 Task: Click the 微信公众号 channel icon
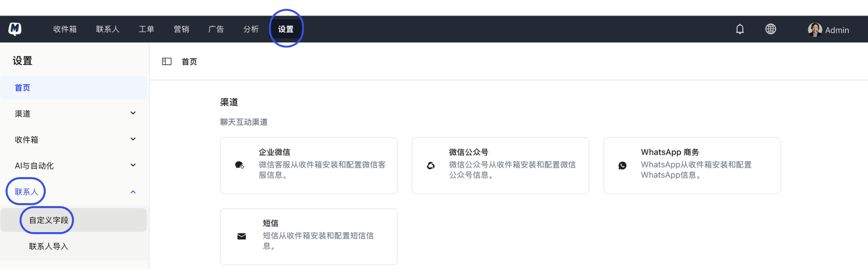point(431,165)
